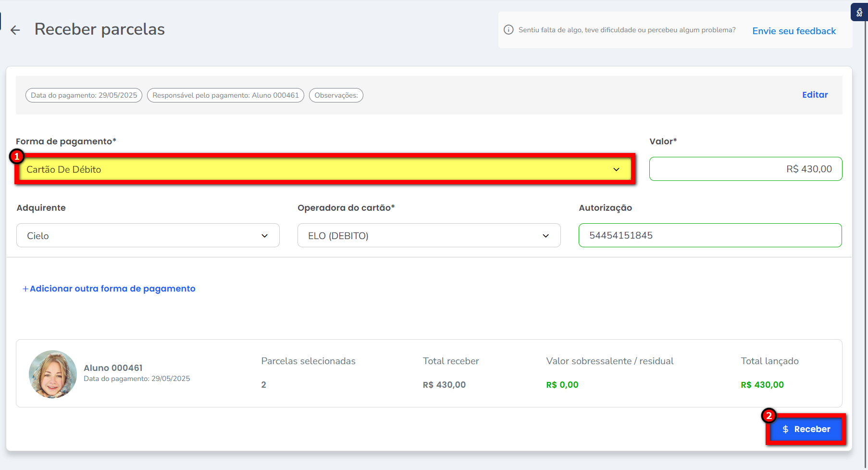This screenshot has width=868, height=470.
Task: Open the Operadora do cartão dropdown
Action: [x=429, y=236]
